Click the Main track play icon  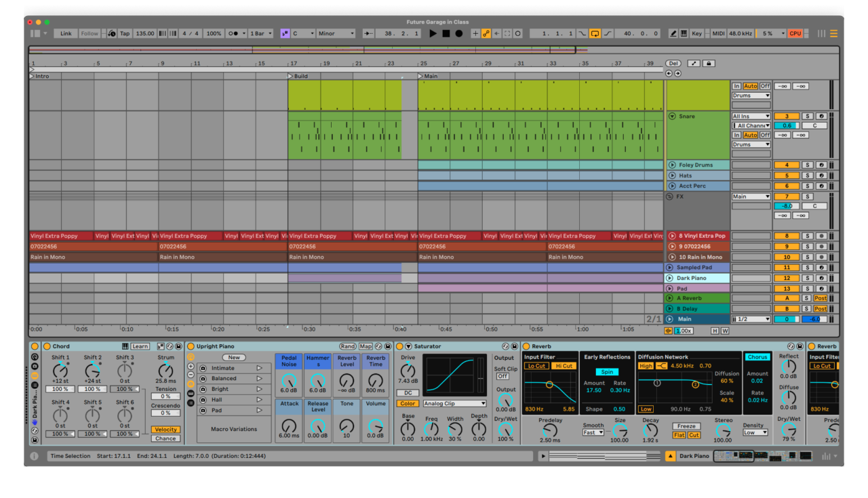(x=670, y=319)
